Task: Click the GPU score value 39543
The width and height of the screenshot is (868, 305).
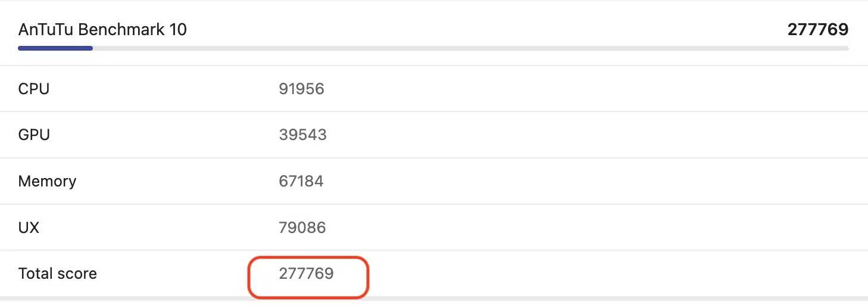Action: (302, 135)
